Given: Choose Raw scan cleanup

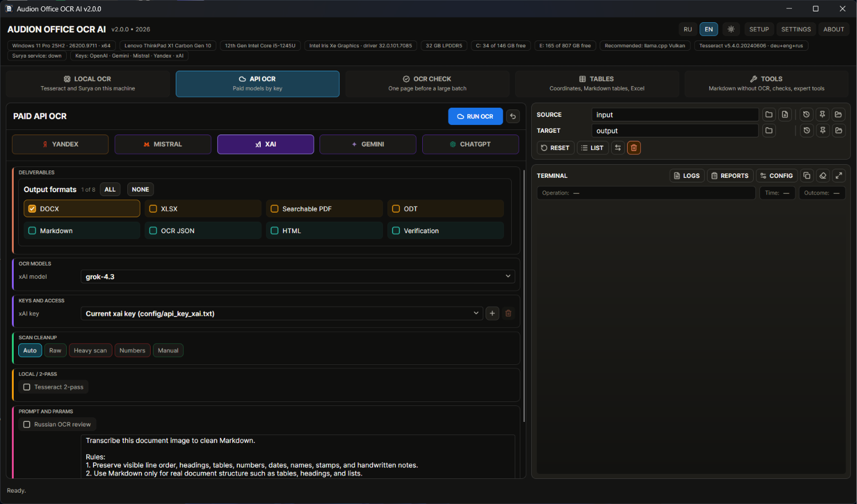Looking at the screenshot, I should pos(55,351).
